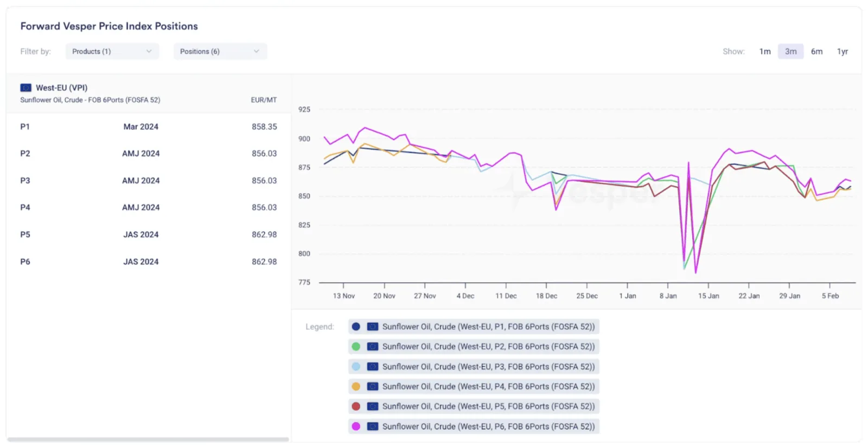The image size is (868, 446).
Task: Click the EU flag icon in P4 legend
Action: [373, 386]
